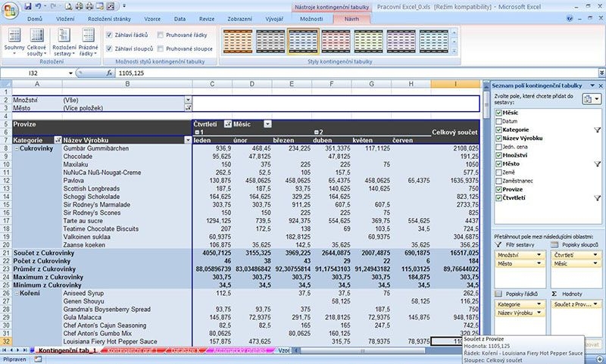606x364 pixels.
Task: Switch to the Možnosti ribbon tab
Action: tap(311, 17)
